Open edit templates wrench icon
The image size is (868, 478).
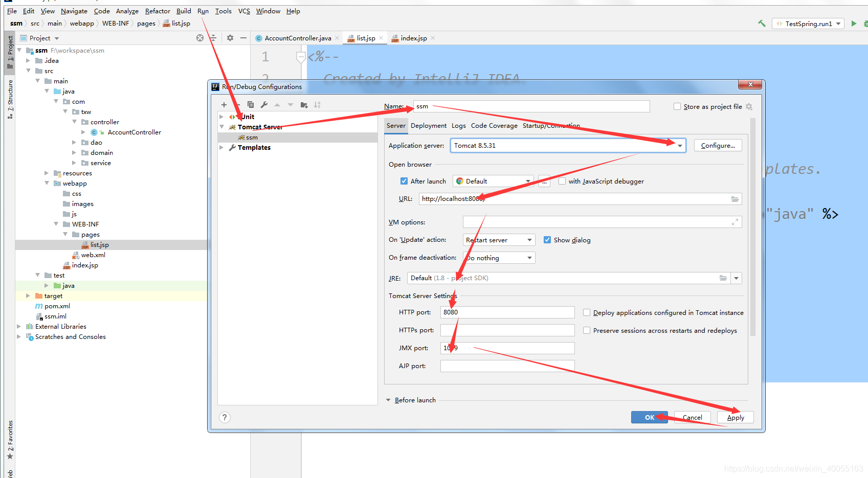point(264,105)
